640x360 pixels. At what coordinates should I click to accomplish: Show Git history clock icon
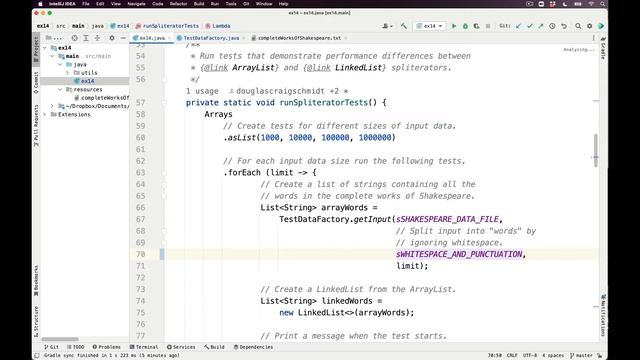point(552,26)
